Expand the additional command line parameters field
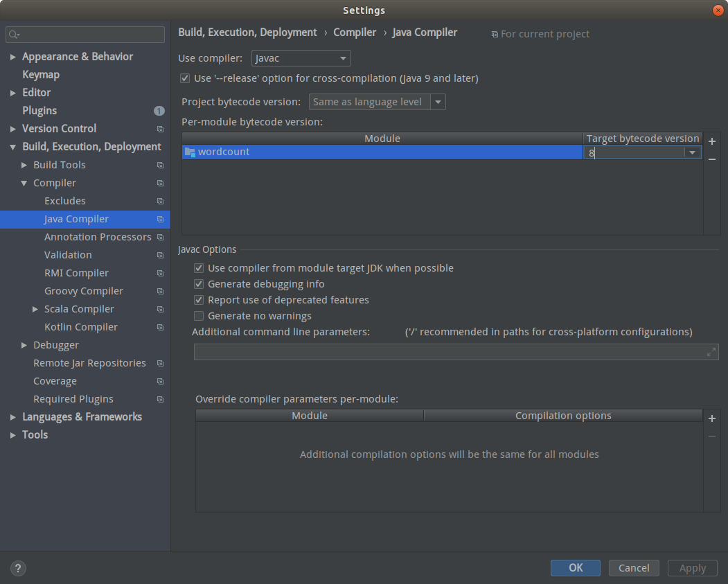This screenshot has height=584, width=728. [x=711, y=352]
